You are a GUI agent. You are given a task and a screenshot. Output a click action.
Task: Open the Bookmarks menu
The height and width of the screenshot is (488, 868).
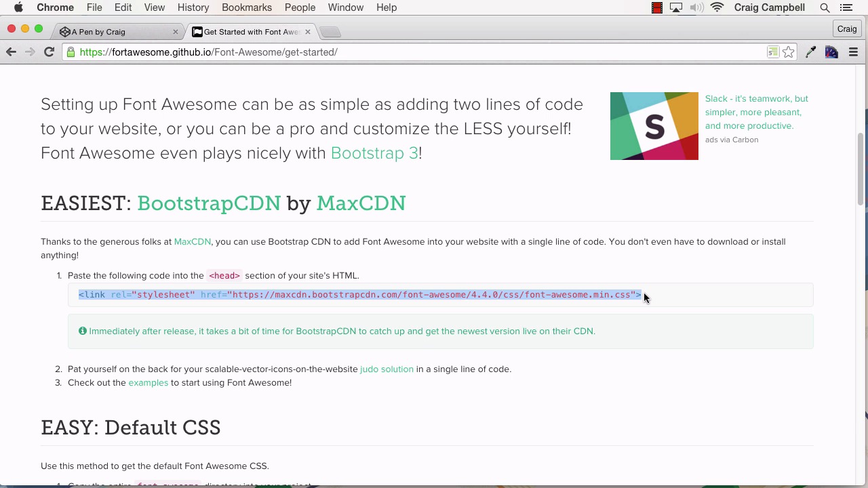(x=247, y=7)
